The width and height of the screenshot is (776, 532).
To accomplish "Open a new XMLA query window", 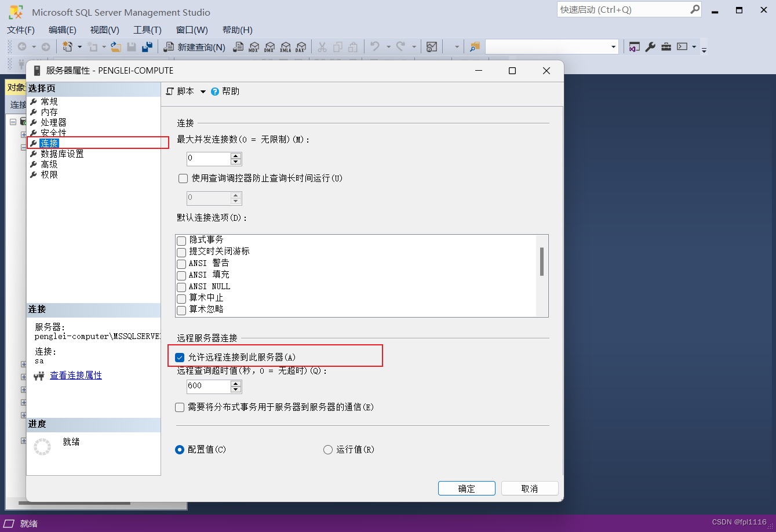I will [x=285, y=47].
